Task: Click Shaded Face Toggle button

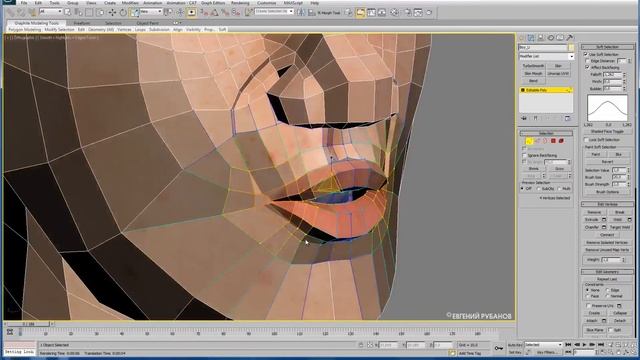Action: (x=607, y=131)
